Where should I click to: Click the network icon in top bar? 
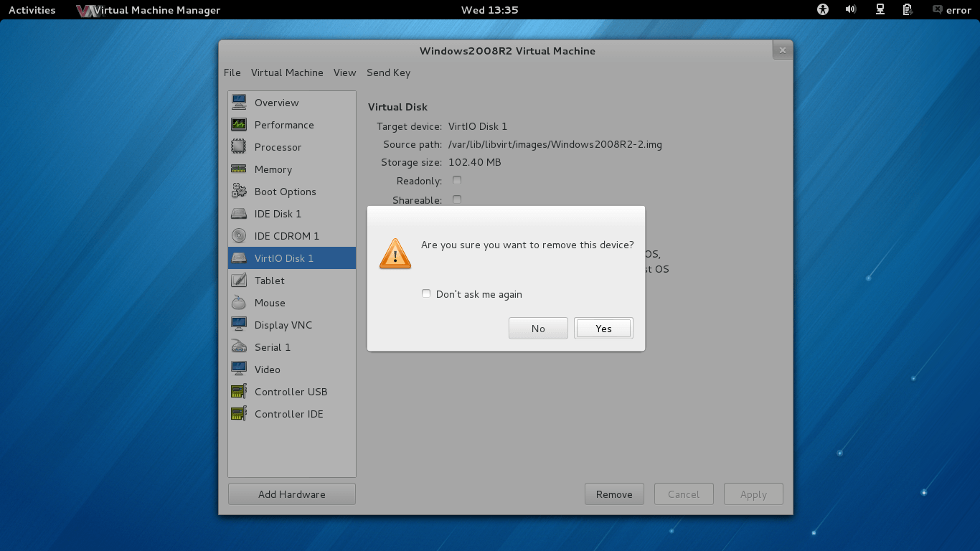click(x=880, y=9)
